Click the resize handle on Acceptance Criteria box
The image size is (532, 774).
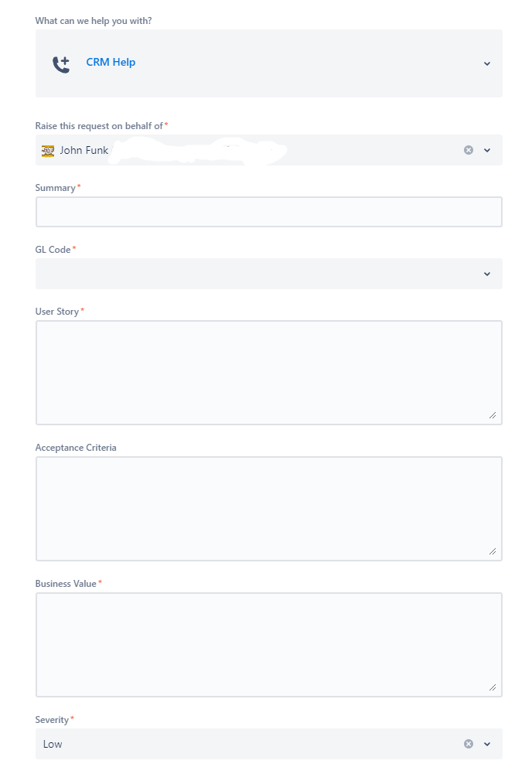coord(494,551)
